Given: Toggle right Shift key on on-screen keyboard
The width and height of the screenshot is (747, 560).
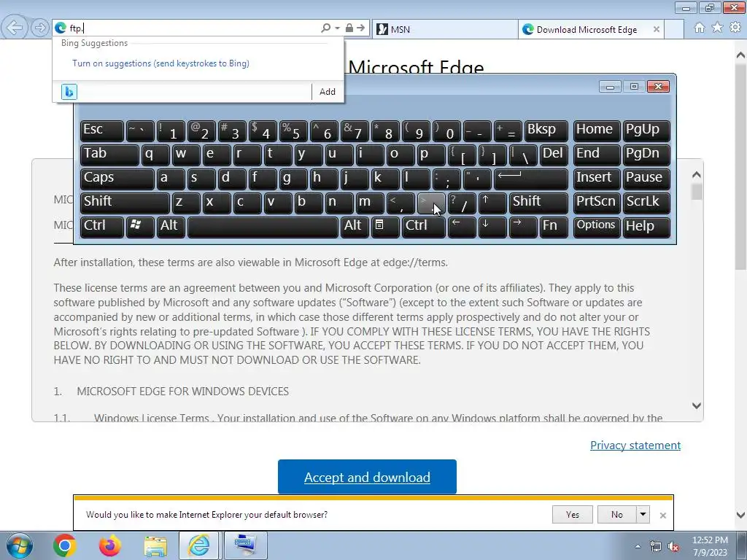Looking at the screenshot, I should click(x=538, y=203).
